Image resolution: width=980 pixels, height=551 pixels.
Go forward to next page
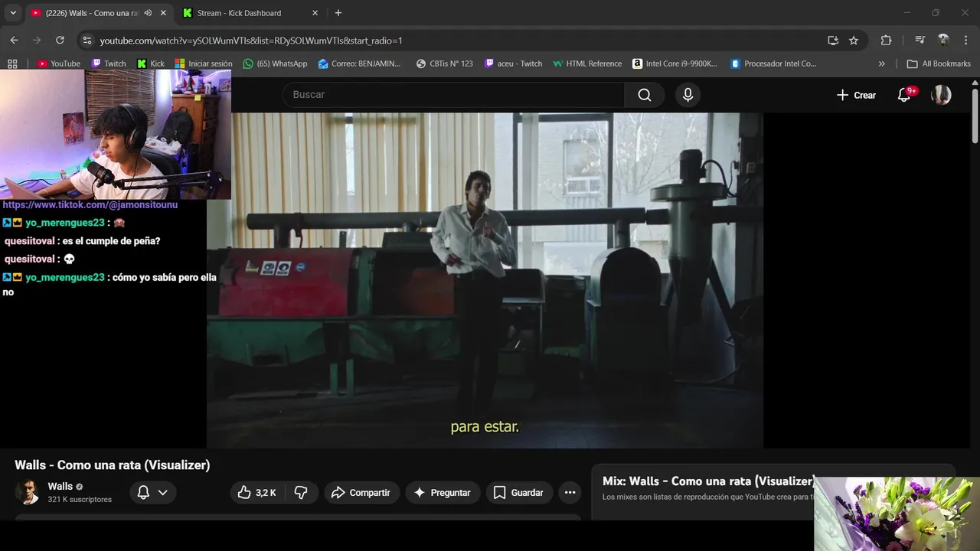(37, 41)
